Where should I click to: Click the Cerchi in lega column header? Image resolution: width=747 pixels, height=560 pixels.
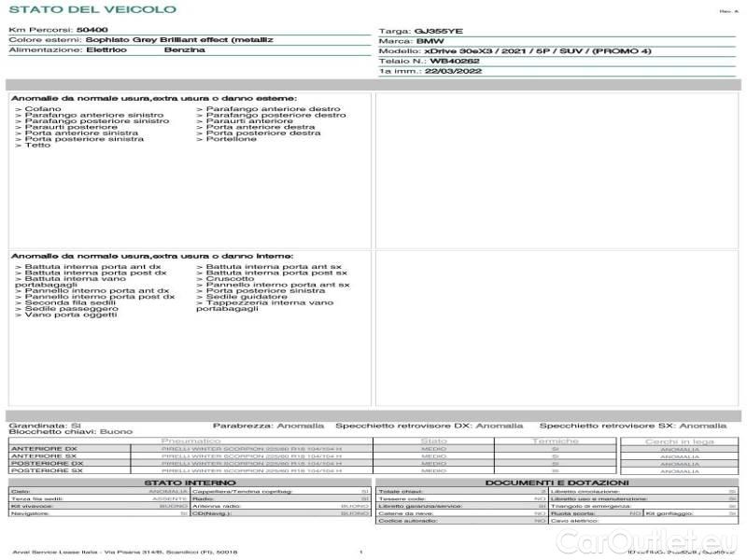(x=679, y=441)
